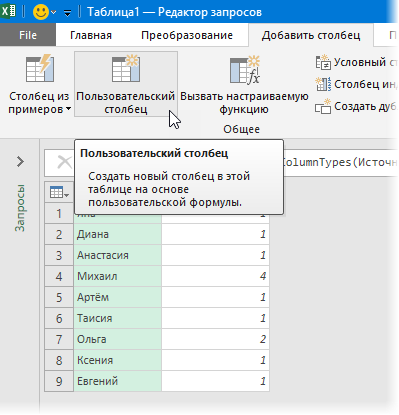Select row header number 7
The height and width of the screenshot is (415, 399).
(59, 339)
